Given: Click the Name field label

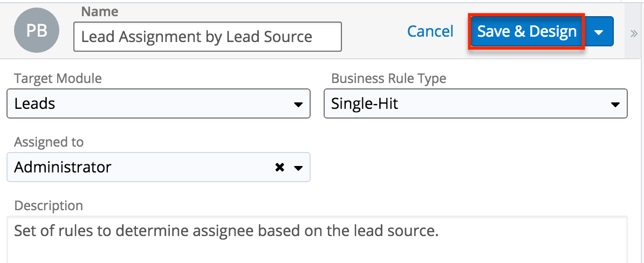Looking at the screenshot, I should [x=99, y=11].
